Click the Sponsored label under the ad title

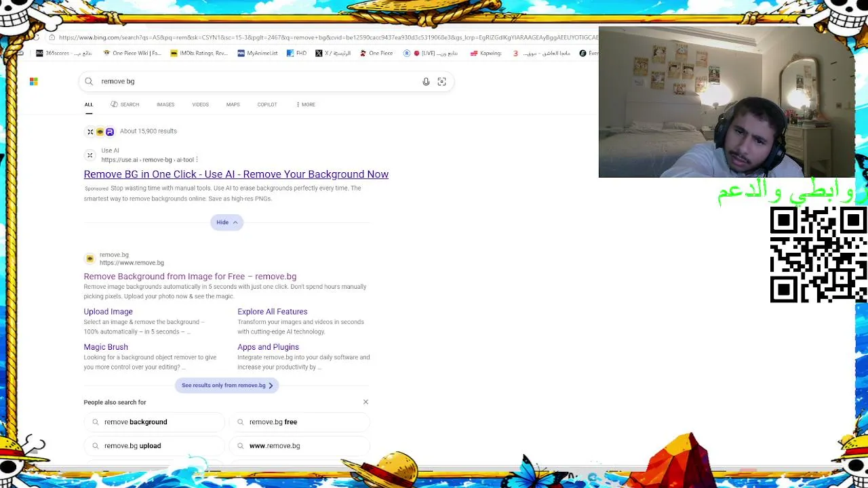click(96, 188)
